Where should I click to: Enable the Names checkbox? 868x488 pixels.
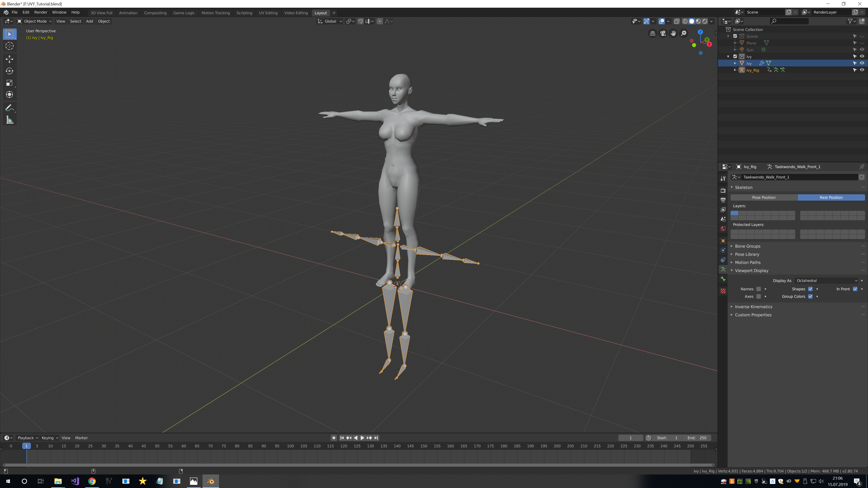click(x=759, y=289)
